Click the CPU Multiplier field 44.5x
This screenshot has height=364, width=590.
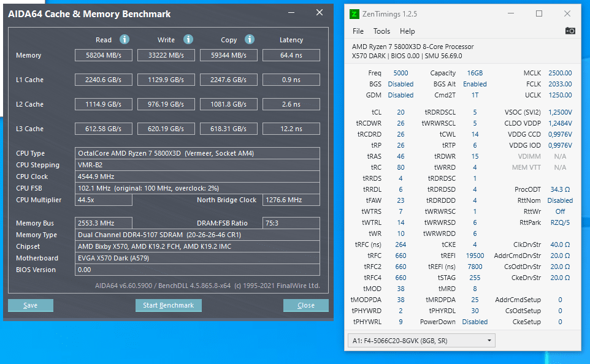click(104, 200)
